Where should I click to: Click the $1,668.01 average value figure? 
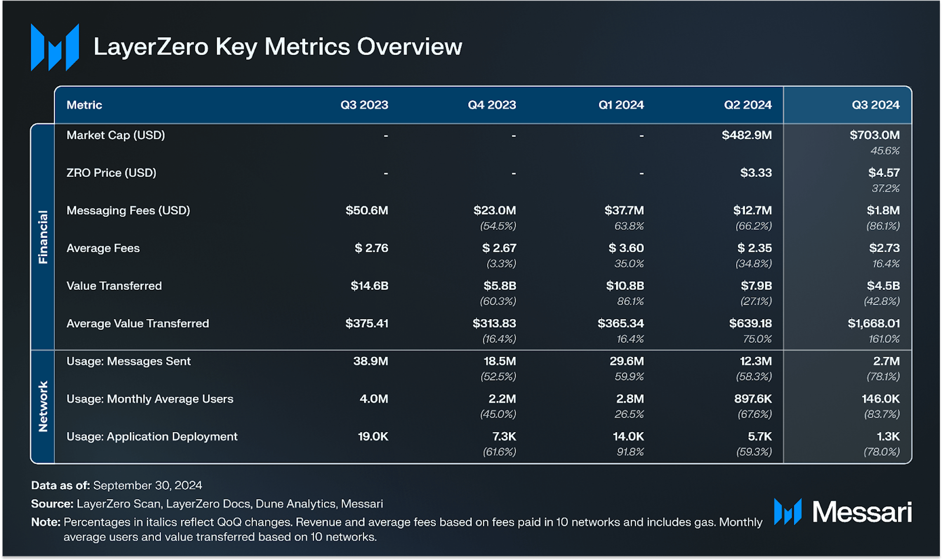coord(873,324)
